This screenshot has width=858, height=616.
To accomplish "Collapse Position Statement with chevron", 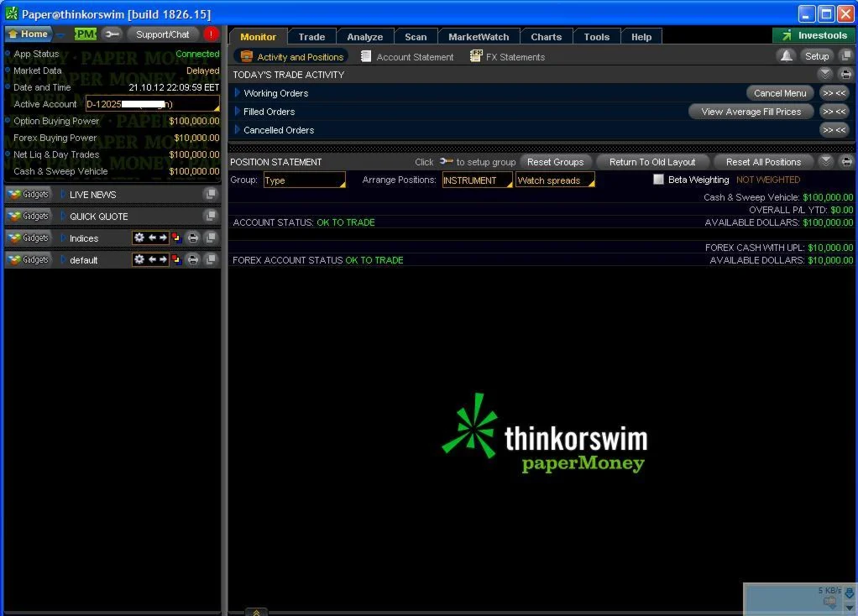I will coord(826,161).
